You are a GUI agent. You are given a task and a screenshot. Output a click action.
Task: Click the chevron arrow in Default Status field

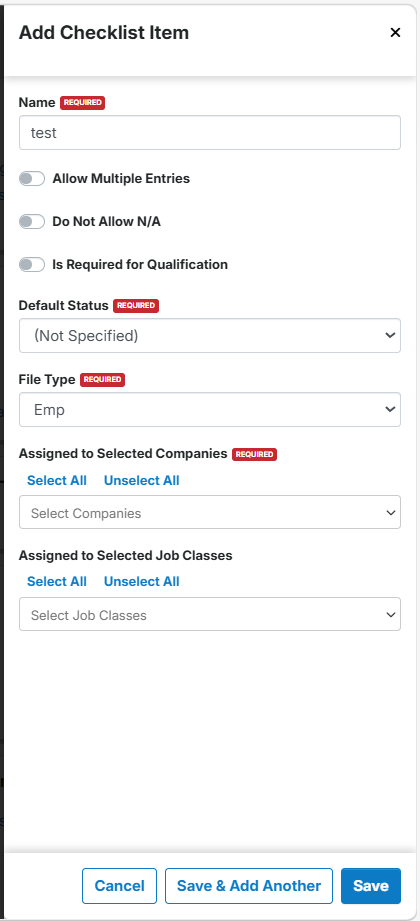click(391, 335)
